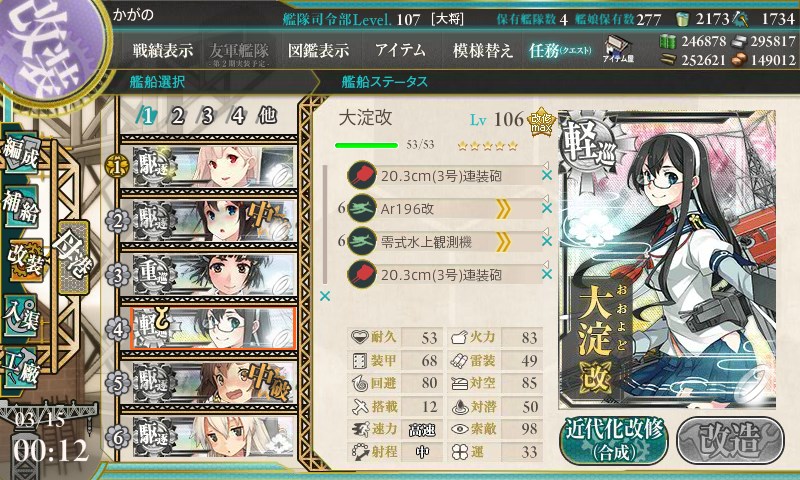800x480 pixels.
Task: Open the 図鑑表示 encyclopedia menu
Action: click(x=318, y=50)
